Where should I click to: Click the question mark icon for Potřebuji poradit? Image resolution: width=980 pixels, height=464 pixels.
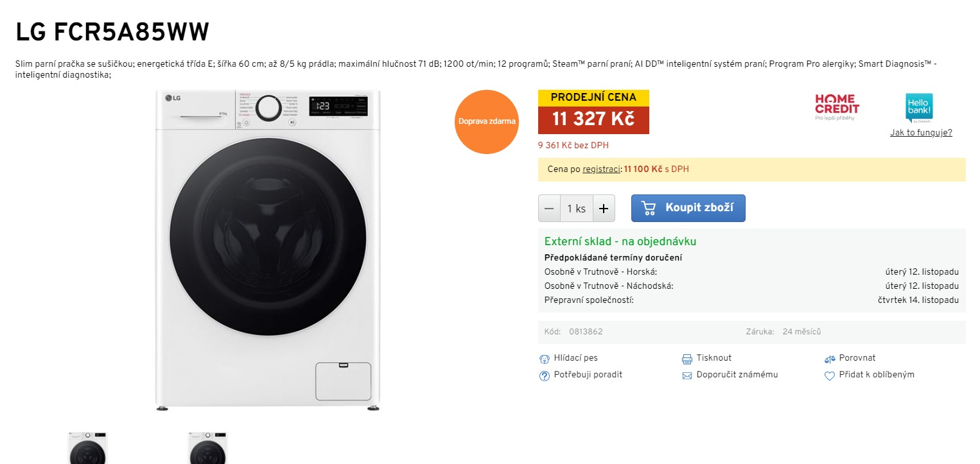pyautogui.click(x=545, y=375)
